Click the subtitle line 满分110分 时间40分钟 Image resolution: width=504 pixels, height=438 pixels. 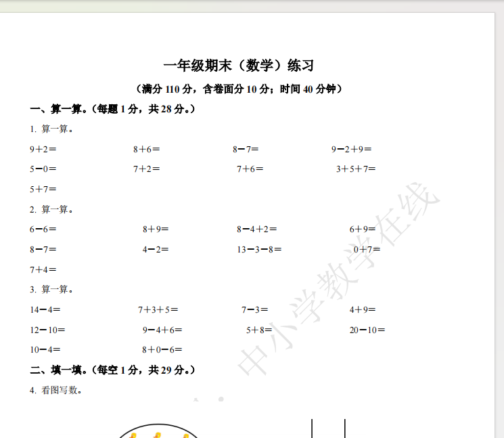click(x=239, y=89)
